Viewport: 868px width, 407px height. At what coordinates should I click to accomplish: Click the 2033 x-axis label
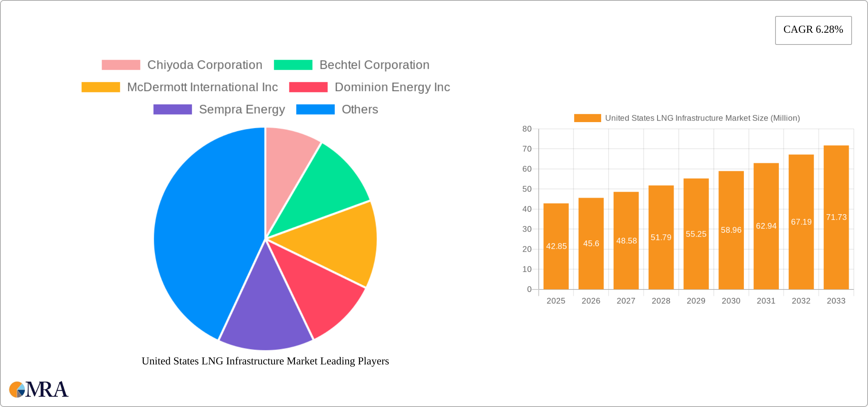tap(836, 301)
